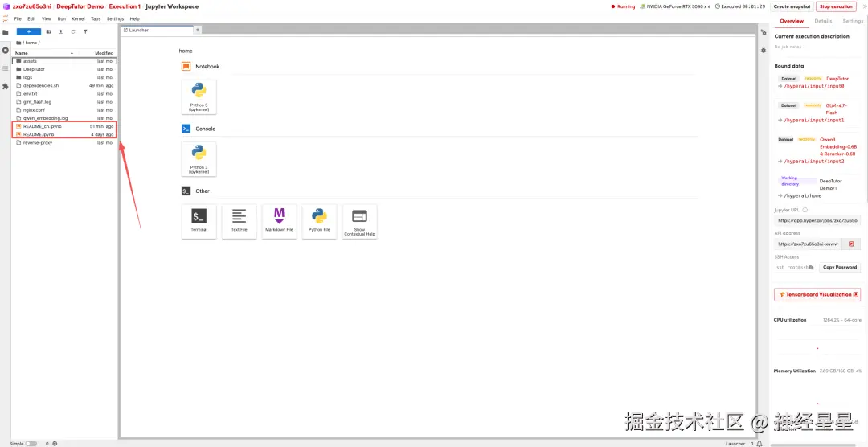
Task: Click the DeepTutor Demo breadcrumb link
Action: point(80,6)
